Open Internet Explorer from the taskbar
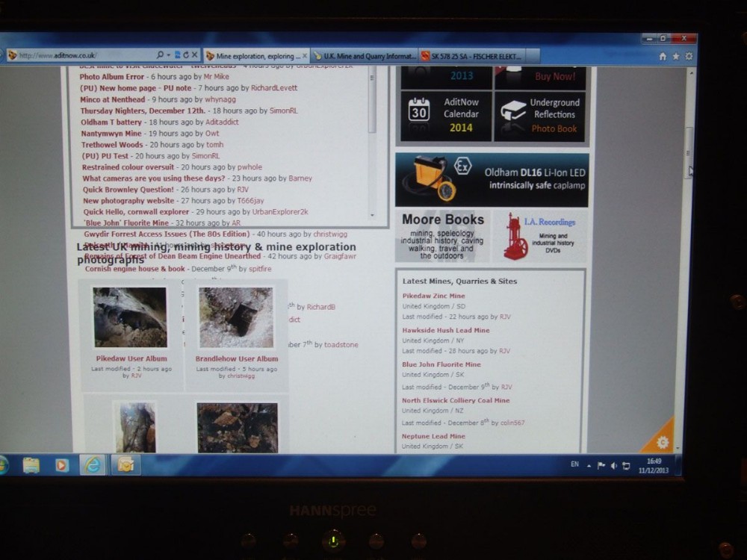 (x=93, y=465)
